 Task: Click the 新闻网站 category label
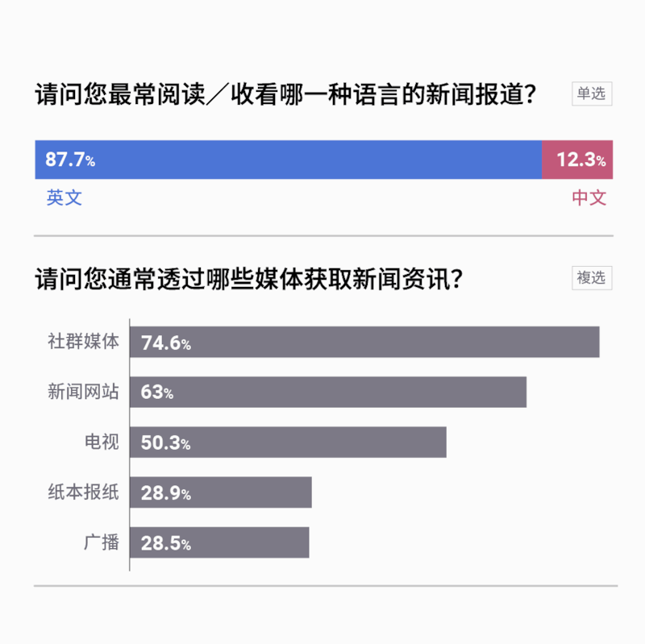tap(83, 393)
